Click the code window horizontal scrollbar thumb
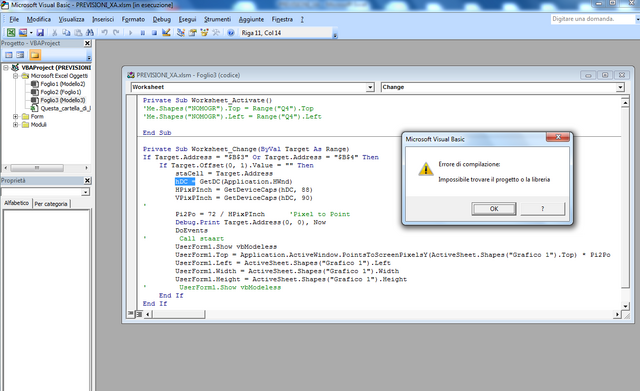The height and width of the screenshot is (391, 640). tap(178, 314)
